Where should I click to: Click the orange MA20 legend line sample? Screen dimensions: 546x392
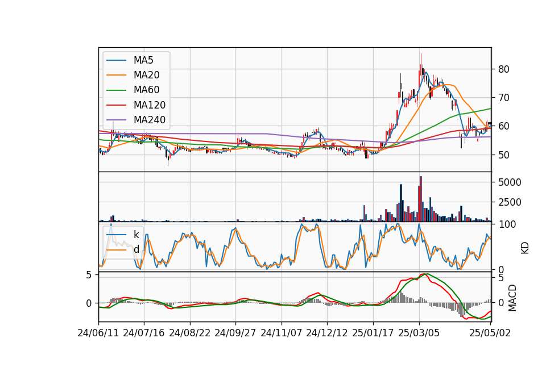[x=116, y=75]
